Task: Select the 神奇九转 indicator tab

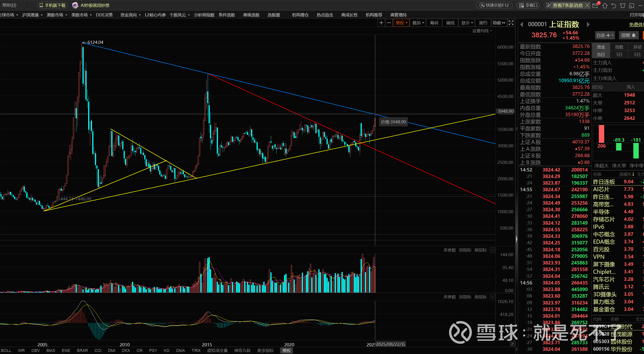Action: coord(242,351)
